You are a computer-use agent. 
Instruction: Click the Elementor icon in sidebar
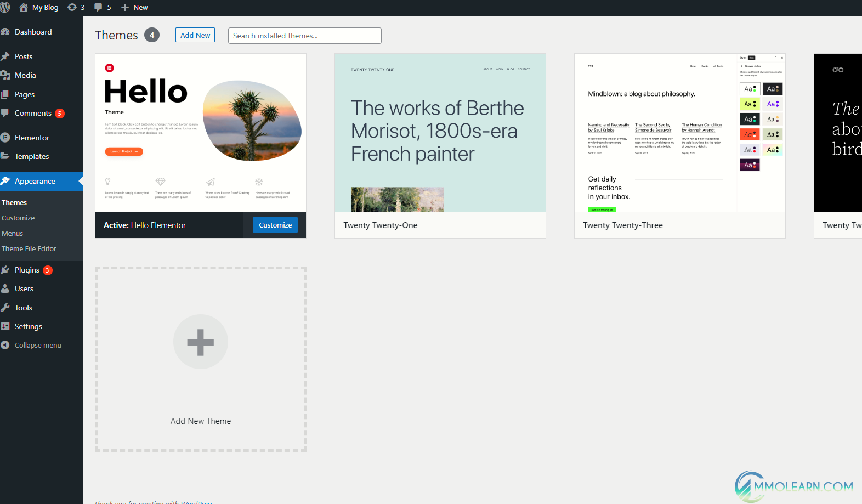pyautogui.click(x=5, y=138)
